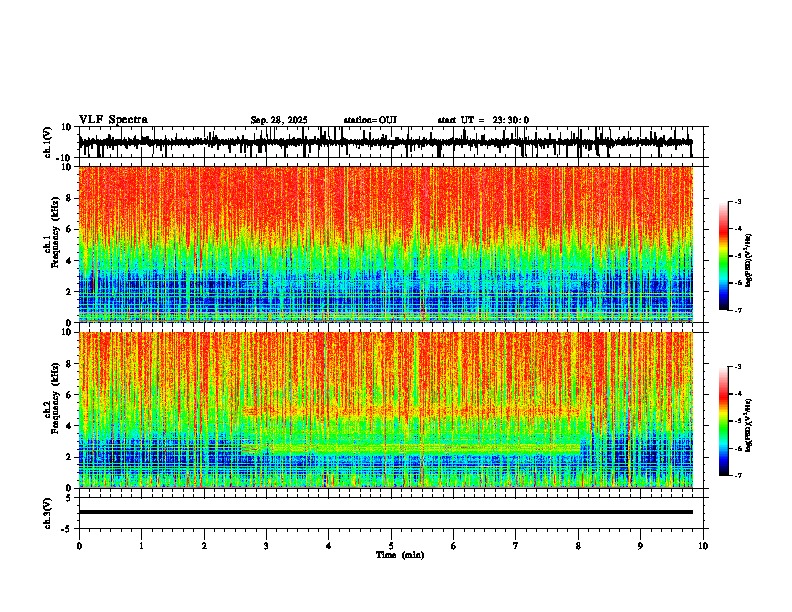Click the "VLF Spectra" plot title
Viewport: 792px width, 612px height.
pos(113,120)
